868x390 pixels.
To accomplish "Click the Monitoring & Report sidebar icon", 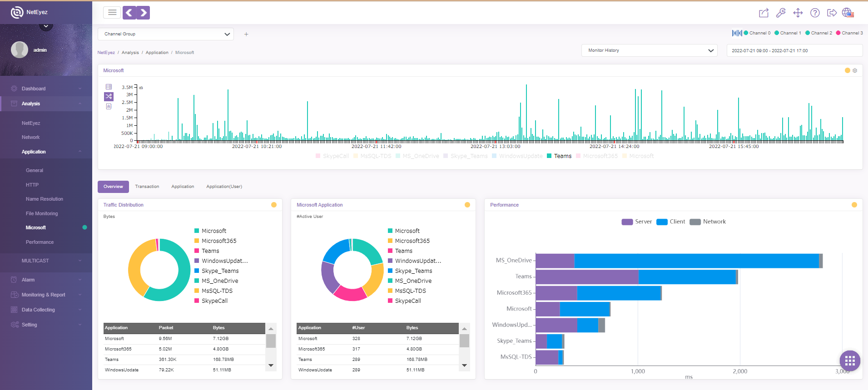I will click(x=15, y=295).
